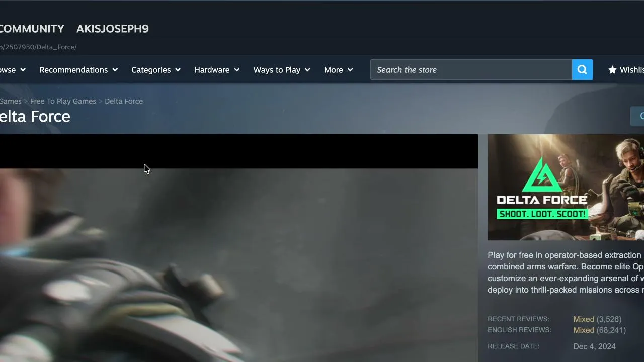Expand the Hardware menu

[x=217, y=70]
